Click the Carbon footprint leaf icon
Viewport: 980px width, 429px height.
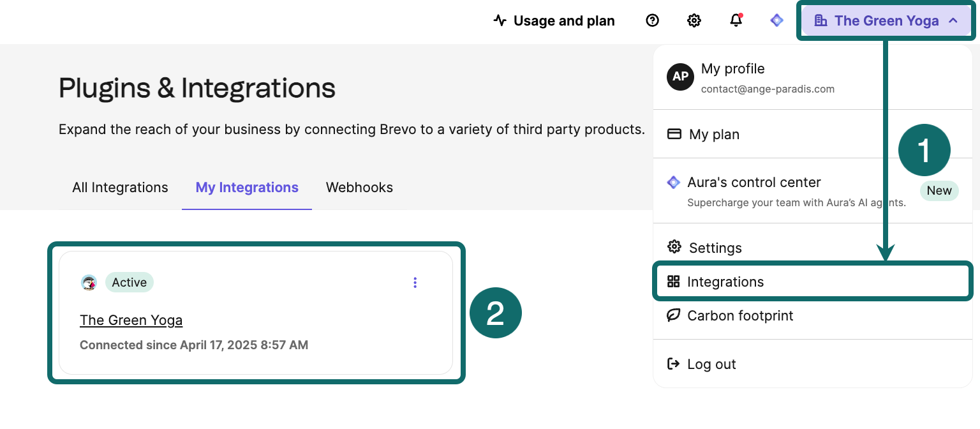pyautogui.click(x=674, y=315)
